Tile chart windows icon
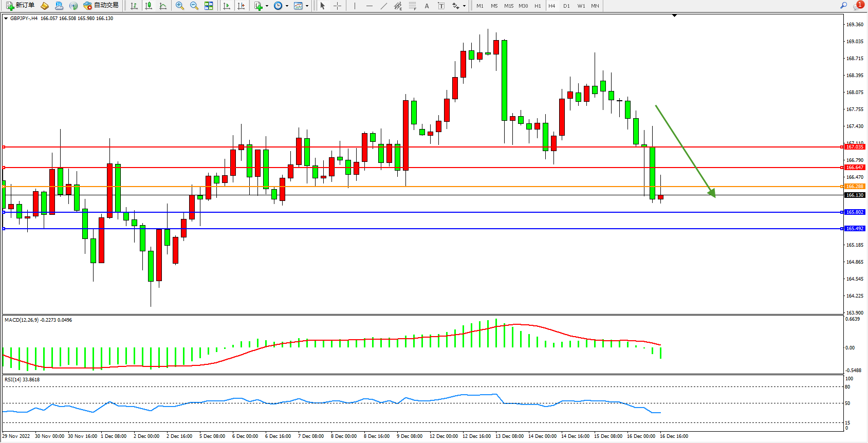The image size is (868, 443). 209,6
